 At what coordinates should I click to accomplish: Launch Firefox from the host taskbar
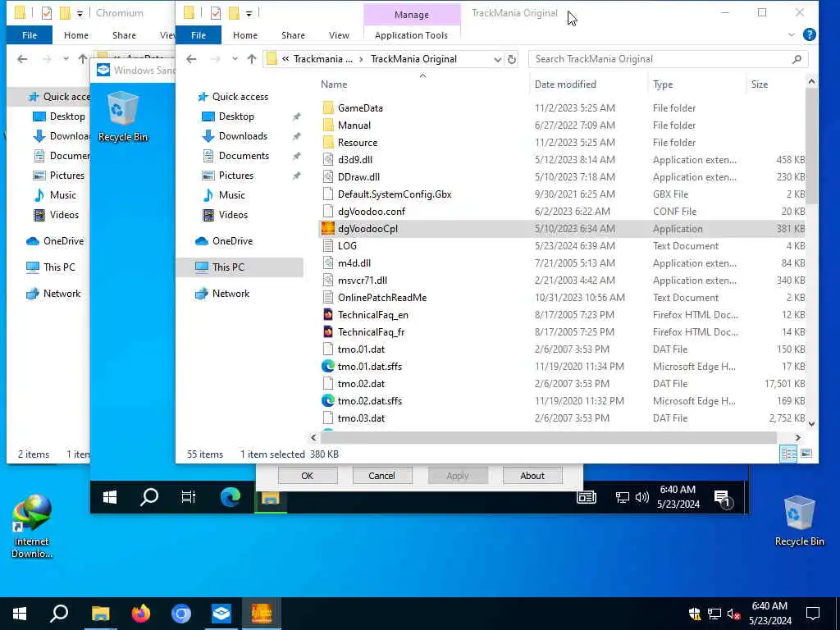141,613
